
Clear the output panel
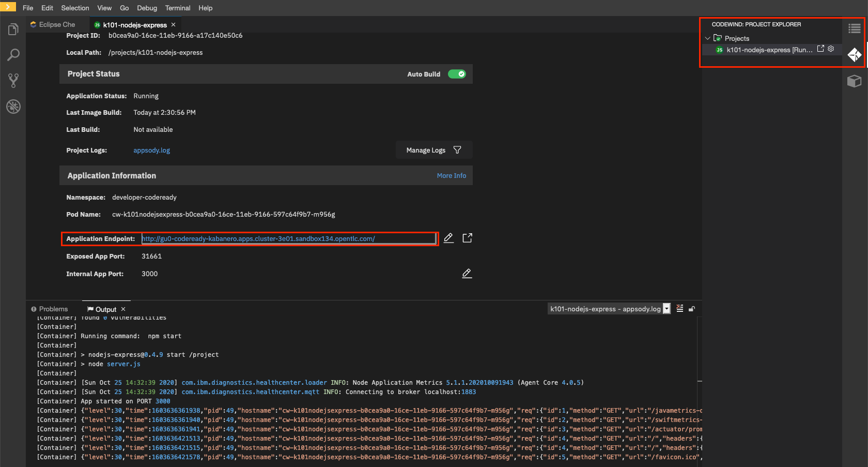[680, 309]
